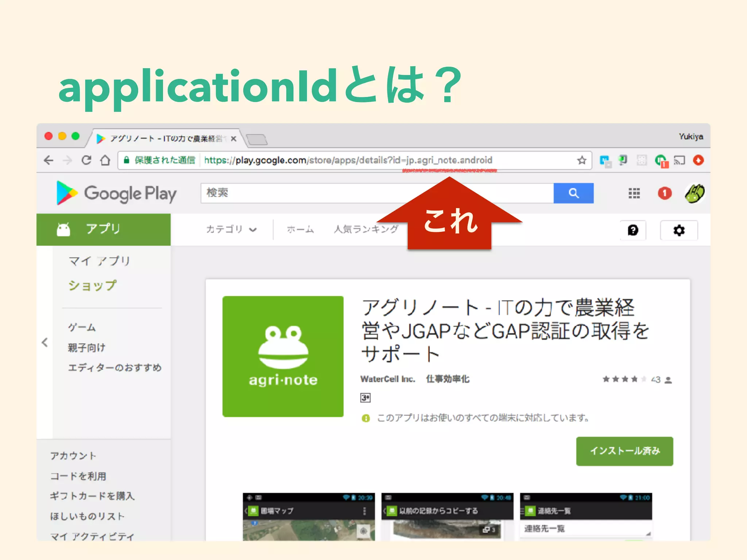Open アカウント in the sidebar
Viewport: 747px width, 560px height.
coord(73,456)
